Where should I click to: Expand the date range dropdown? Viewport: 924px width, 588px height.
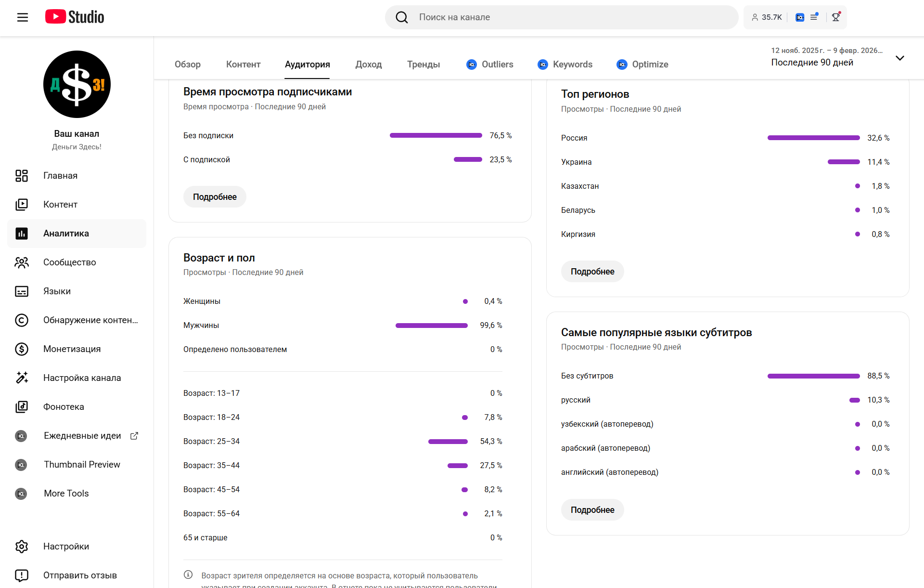click(x=899, y=58)
